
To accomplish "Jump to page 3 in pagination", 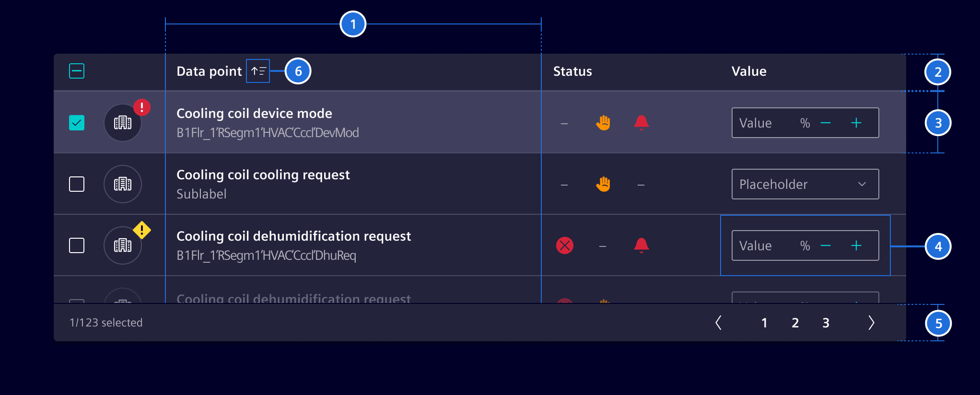I will (x=826, y=323).
